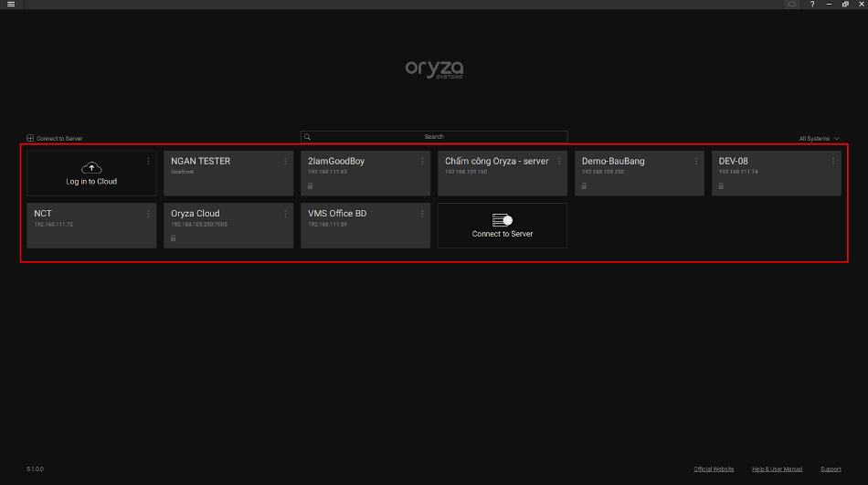Click the Log in to Cloud label

91,182
